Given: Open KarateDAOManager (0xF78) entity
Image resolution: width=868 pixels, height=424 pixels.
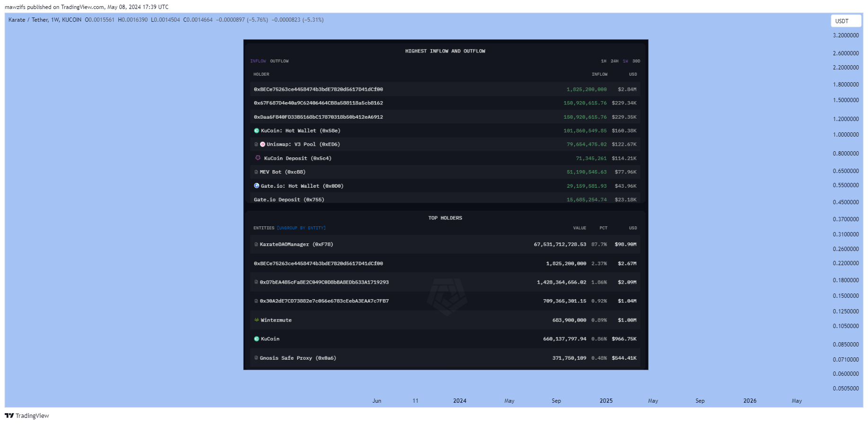Looking at the screenshot, I should pos(296,244).
